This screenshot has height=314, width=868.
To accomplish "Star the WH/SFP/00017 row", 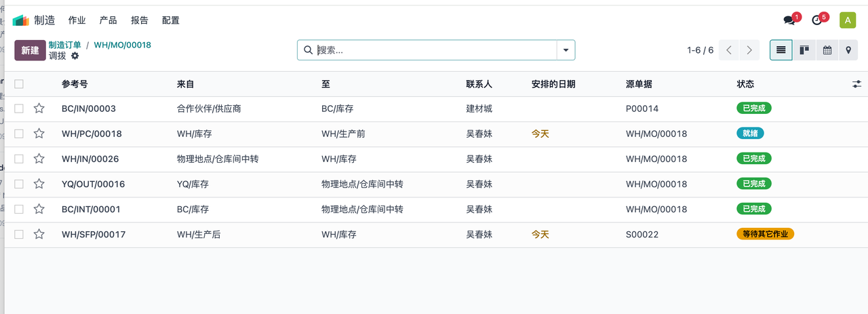I will [x=39, y=234].
